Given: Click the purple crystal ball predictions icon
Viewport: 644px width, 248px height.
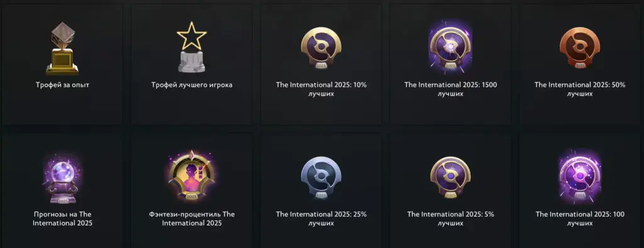Looking at the screenshot, I should coord(62,179).
